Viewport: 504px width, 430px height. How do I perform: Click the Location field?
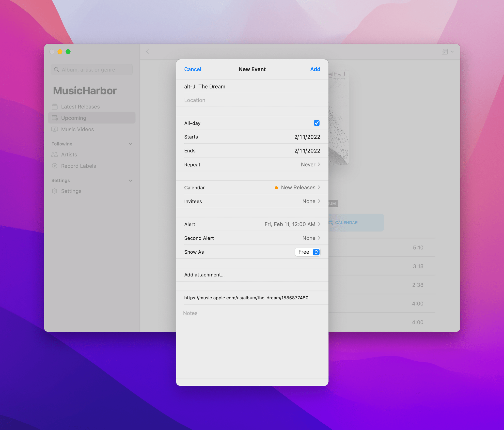click(252, 100)
